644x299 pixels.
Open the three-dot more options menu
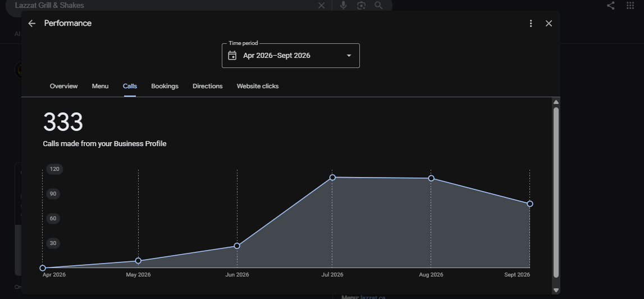(531, 24)
